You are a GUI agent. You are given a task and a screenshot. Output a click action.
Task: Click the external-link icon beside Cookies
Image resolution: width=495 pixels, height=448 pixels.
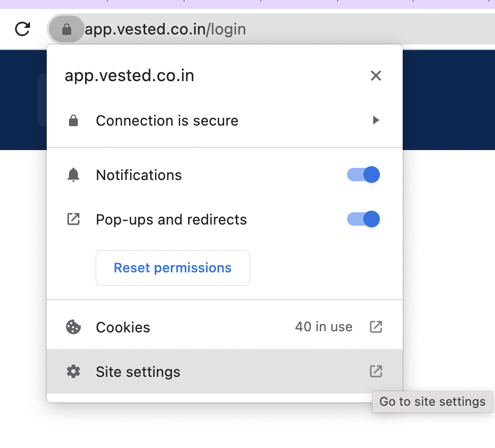(x=376, y=327)
